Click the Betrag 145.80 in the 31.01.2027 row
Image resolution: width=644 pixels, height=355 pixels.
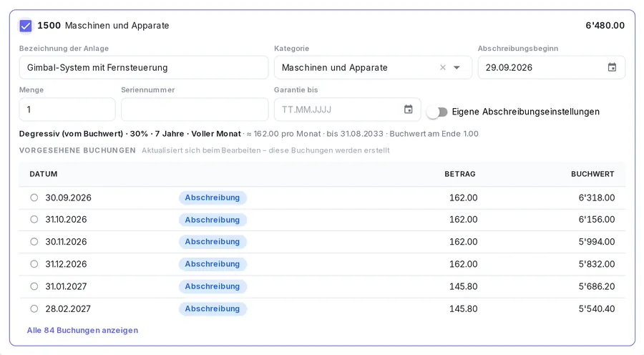click(x=463, y=286)
